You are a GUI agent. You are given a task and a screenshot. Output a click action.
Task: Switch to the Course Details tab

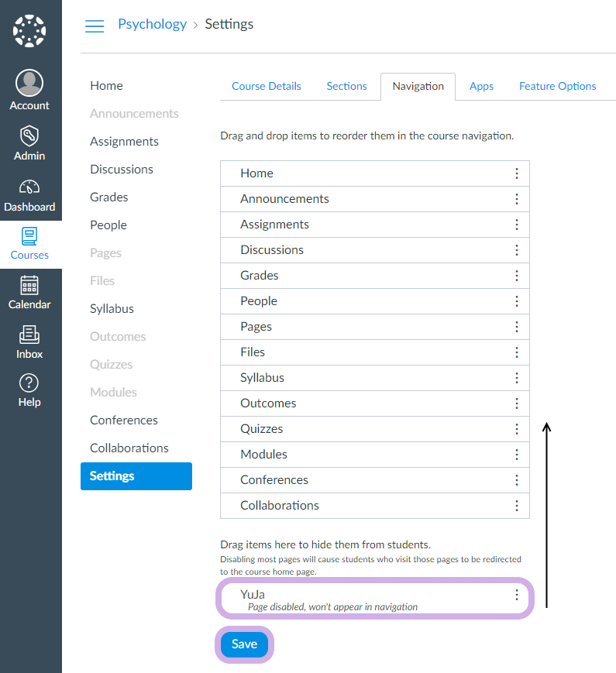[267, 86]
